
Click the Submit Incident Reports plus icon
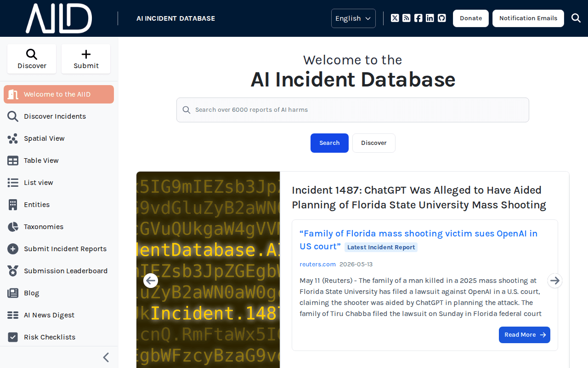click(x=13, y=249)
